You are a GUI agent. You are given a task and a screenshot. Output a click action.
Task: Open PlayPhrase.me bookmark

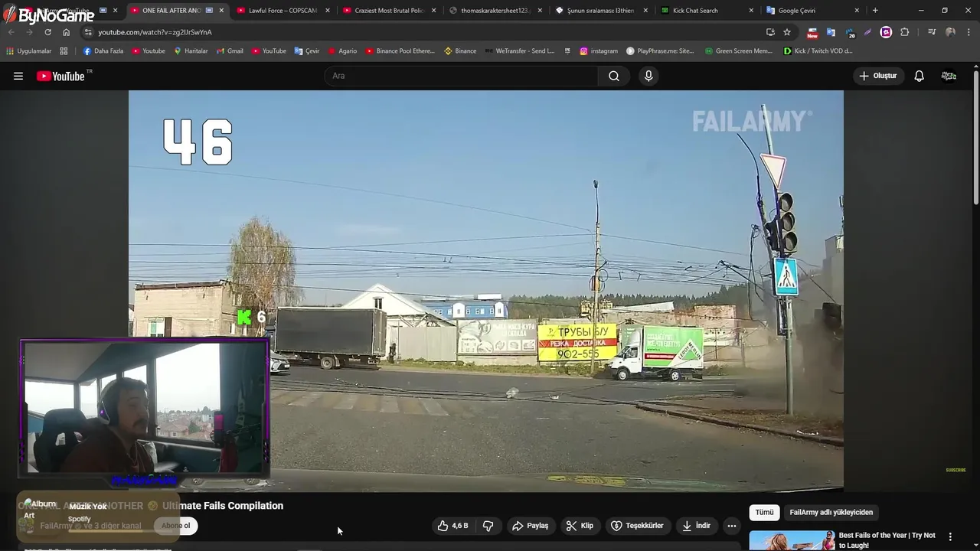[660, 51]
